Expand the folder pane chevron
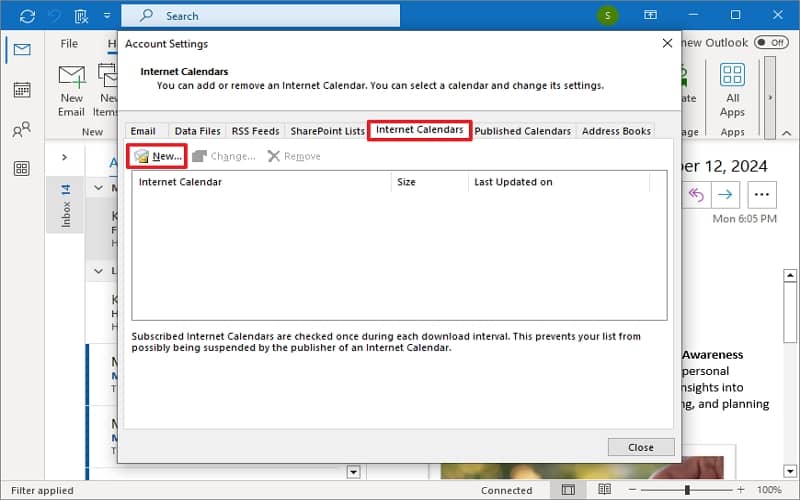This screenshot has width=800, height=500. (64, 157)
